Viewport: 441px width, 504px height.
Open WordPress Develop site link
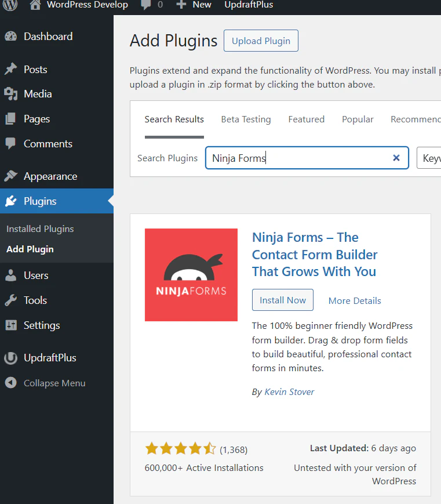pos(88,5)
